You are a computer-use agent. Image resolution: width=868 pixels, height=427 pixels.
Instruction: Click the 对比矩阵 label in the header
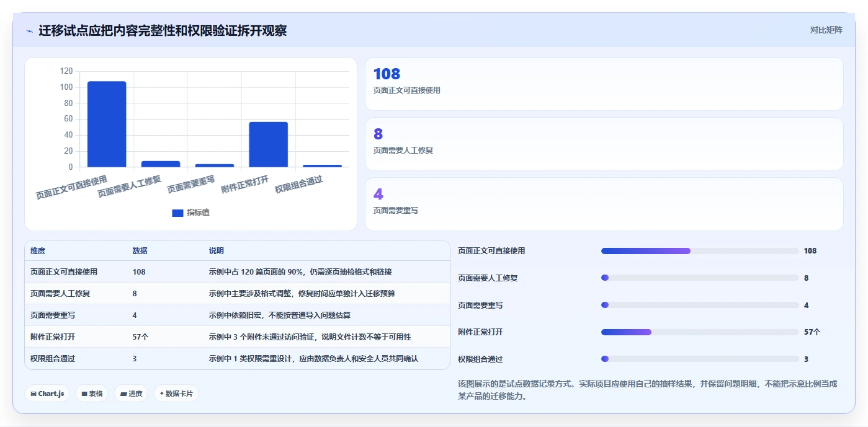pyautogui.click(x=826, y=30)
